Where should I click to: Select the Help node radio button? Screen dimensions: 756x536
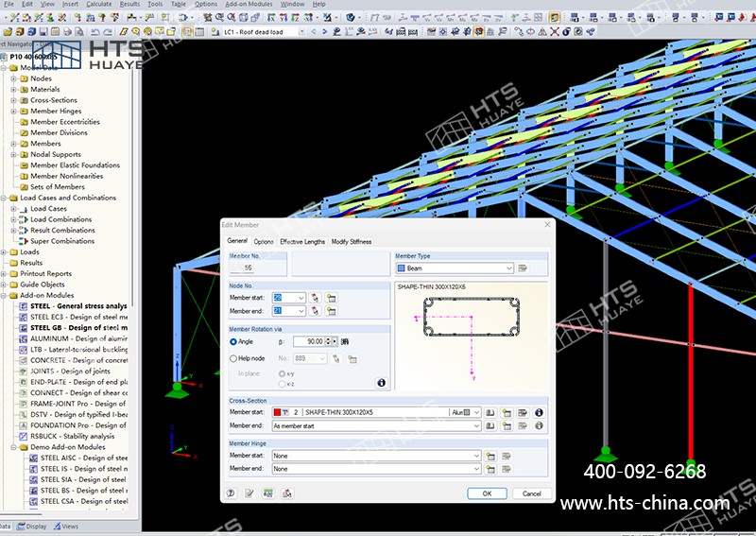tap(233, 359)
